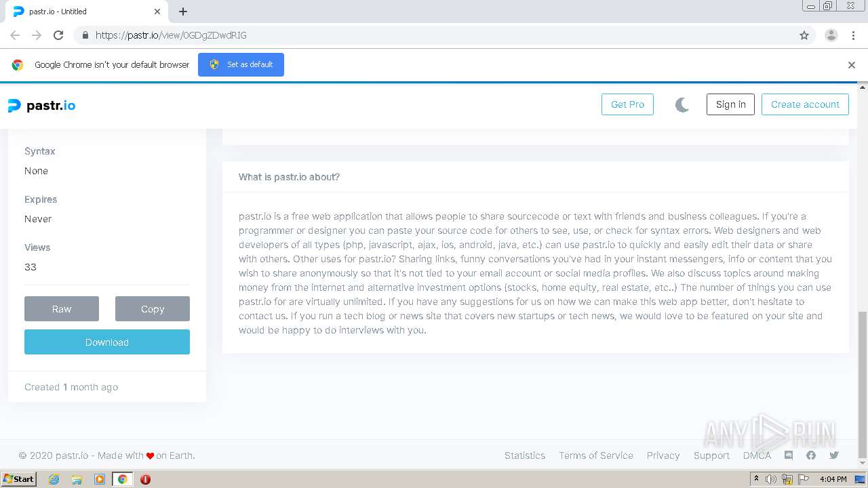Click the pastr.io logo in the header
This screenshot has height=488, width=868.
(x=41, y=105)
